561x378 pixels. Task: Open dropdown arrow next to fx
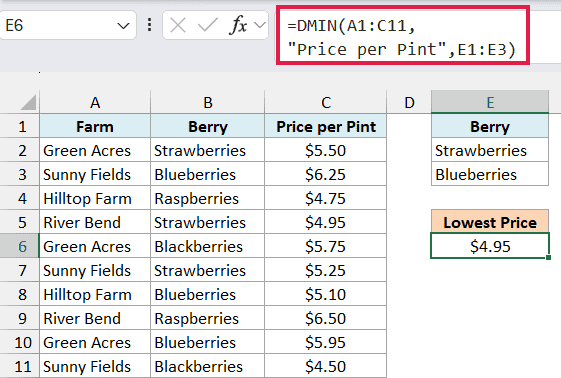point(260,25)
